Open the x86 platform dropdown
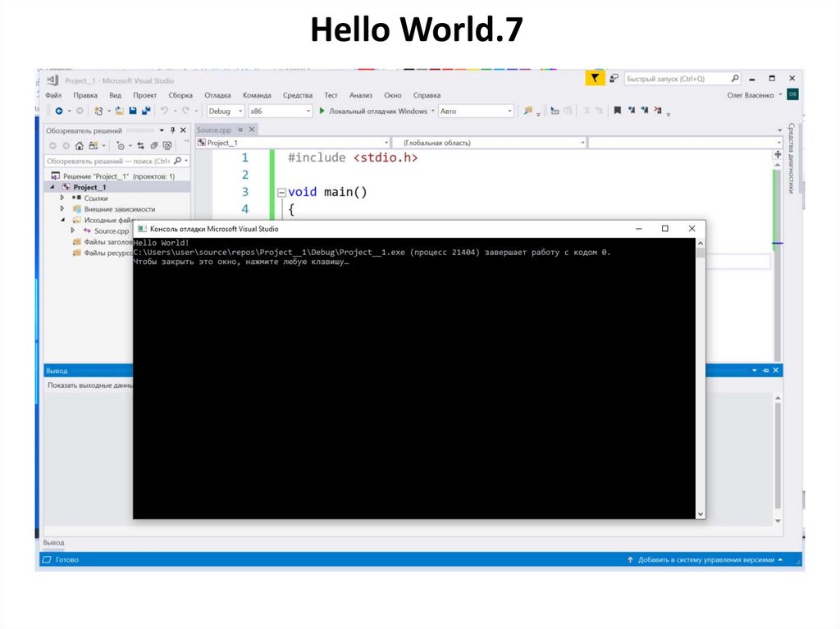This screenshot has height=629, width=840. coord(280,111)
